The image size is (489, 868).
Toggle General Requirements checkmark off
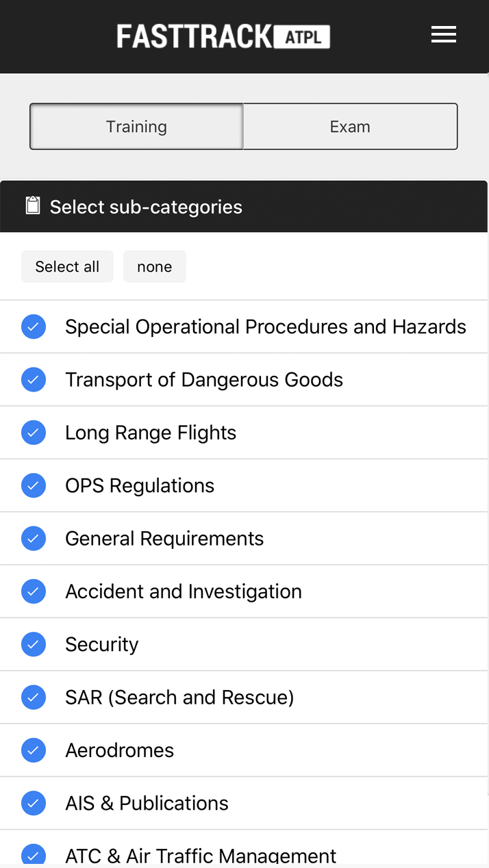(34, 539)
